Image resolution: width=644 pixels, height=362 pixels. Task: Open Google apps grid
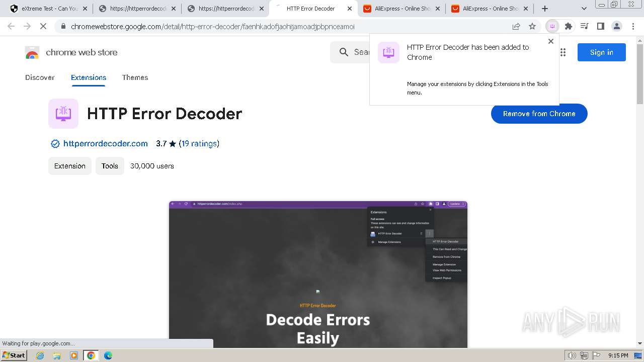(563, 52)
